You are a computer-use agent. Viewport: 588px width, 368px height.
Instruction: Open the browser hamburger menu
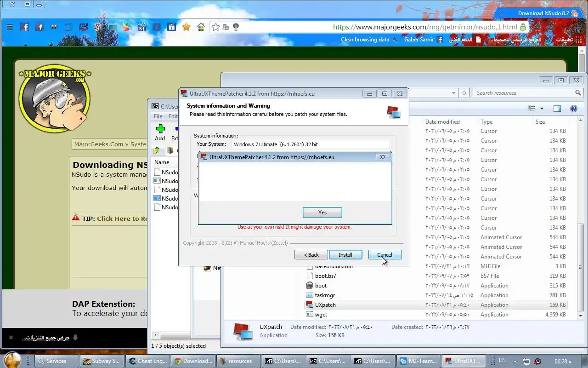pos(10,27)
